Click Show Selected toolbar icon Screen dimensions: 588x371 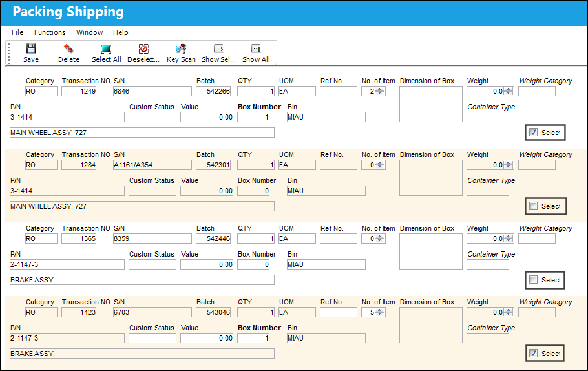pyautogui.click(x=218, y=48)
